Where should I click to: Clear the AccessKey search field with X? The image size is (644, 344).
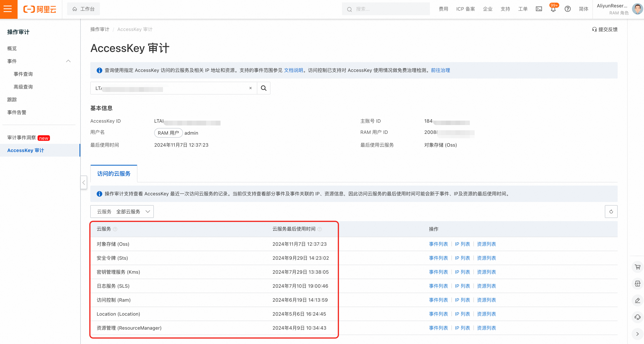tap(250, 88)
